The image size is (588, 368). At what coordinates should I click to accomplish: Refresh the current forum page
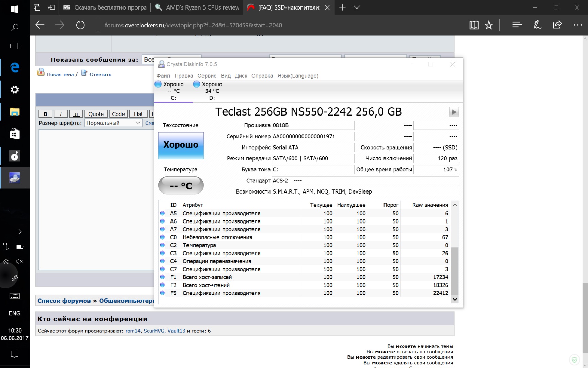80,25
